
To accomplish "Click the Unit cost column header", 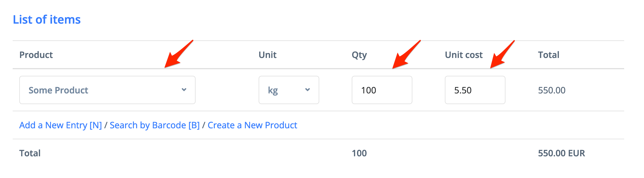I will pos(464,55).
